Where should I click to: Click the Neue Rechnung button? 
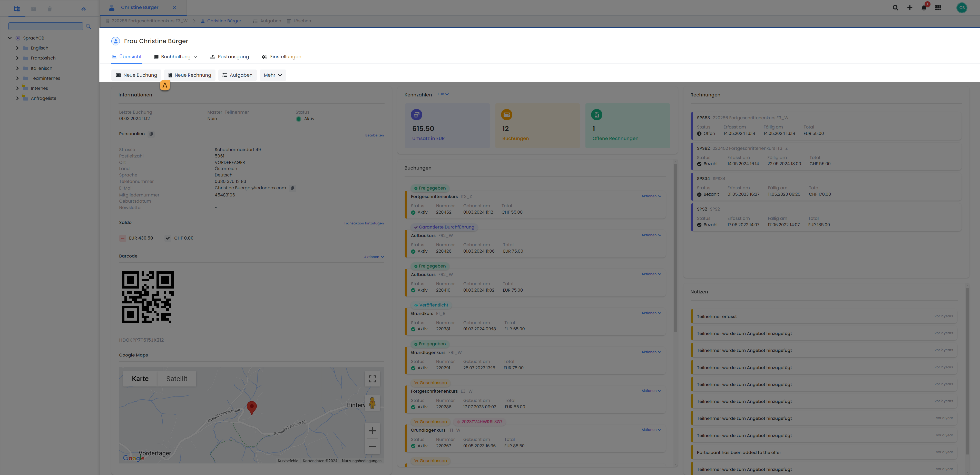pyautogui.click(x=189, y=75)
